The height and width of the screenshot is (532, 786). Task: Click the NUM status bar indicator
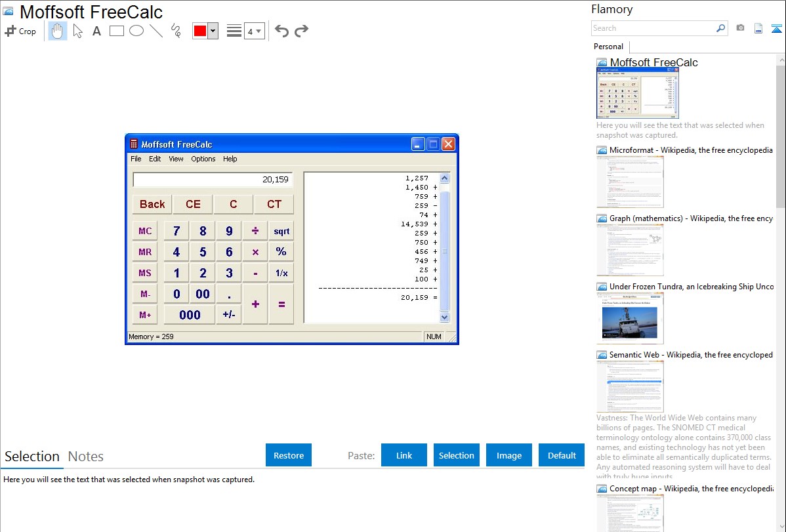434,337
